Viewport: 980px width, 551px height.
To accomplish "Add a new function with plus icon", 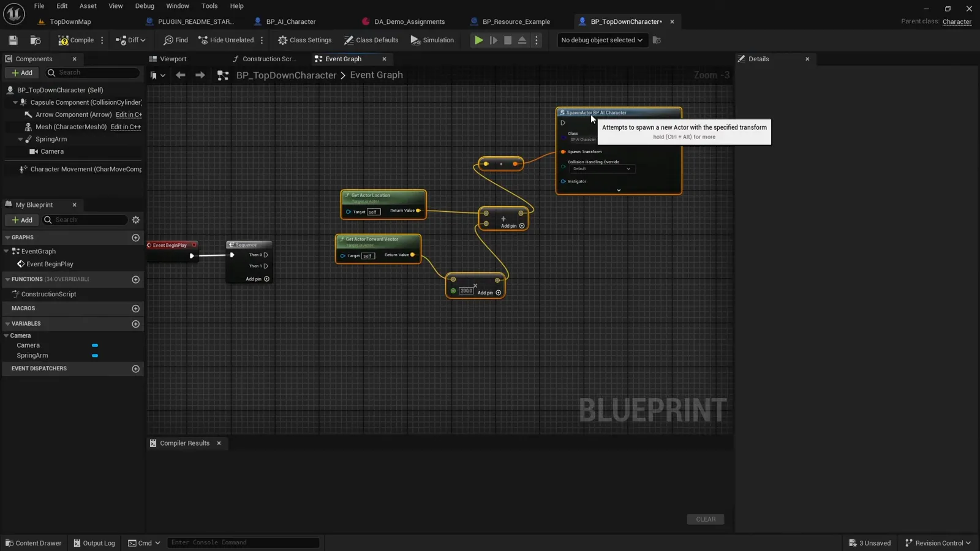I will pyautogui.click(x=136, y=280).
